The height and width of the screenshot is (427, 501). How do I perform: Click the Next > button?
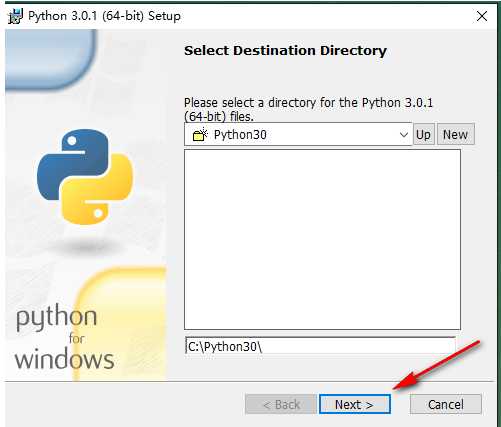[x=354, y=404]
